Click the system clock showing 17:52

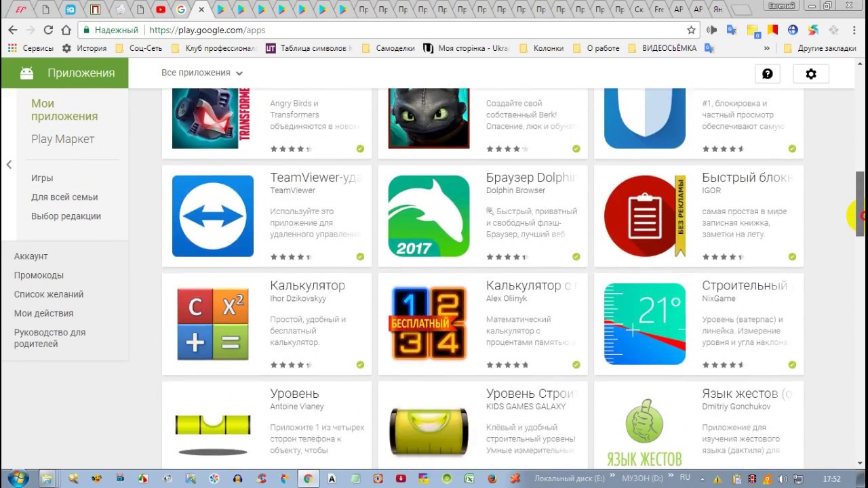pyautogui.click(x=831, y=479)
